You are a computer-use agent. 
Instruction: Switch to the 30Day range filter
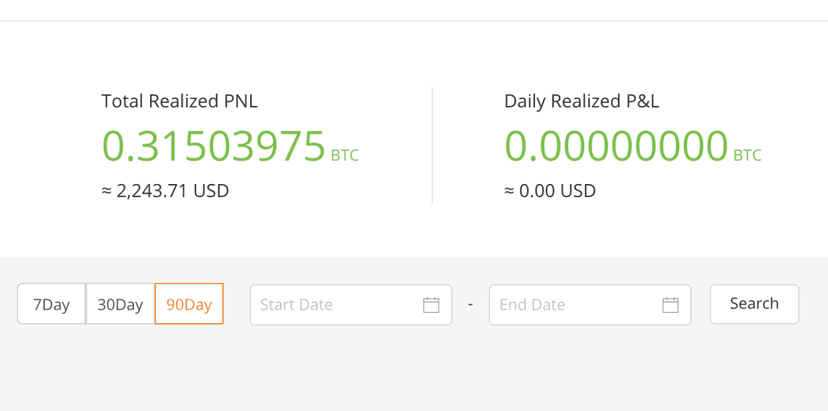(x=120, y=304)
